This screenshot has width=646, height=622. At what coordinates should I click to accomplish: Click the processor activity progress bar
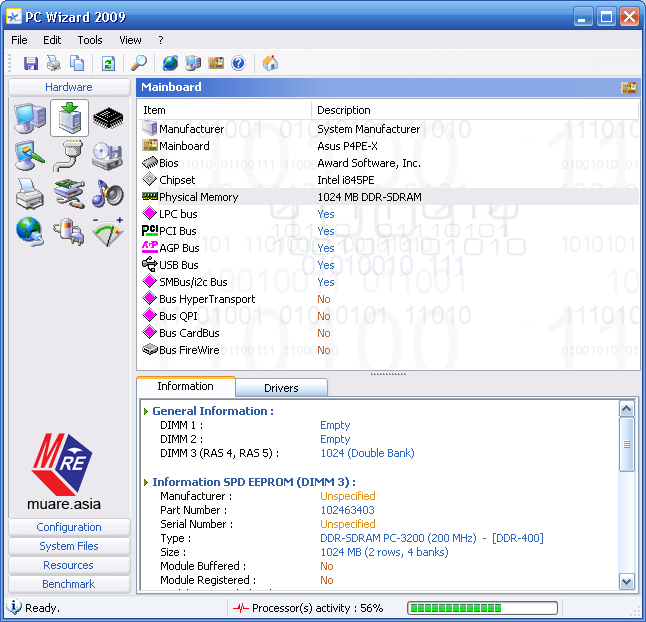pyautogui.click(x=482, y=608)
